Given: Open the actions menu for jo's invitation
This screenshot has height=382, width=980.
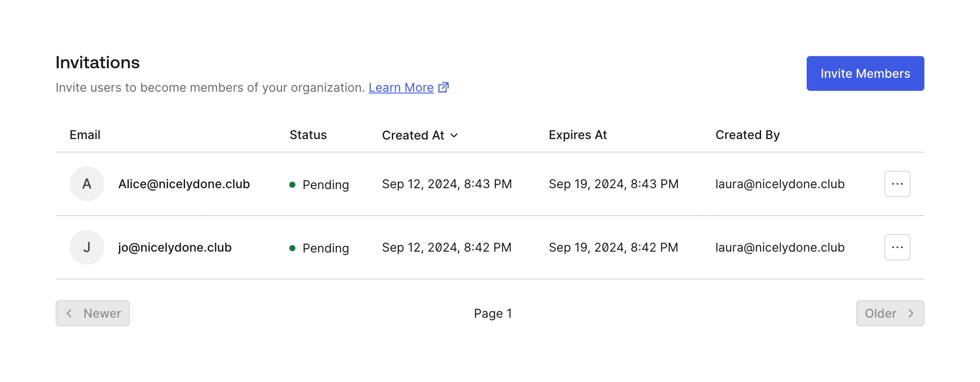Looking at the screenshot, I should 897,247.
